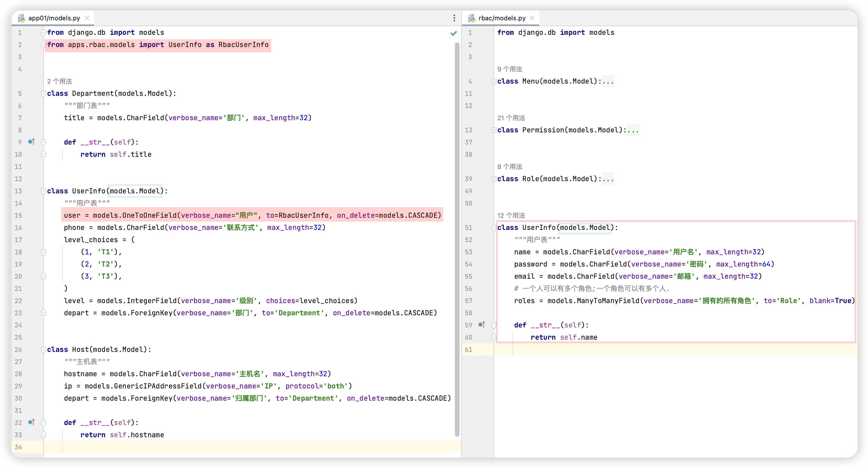Click line number 15 in left gutter
Image resolution: width=868 pixels, height=468 pixels.
point(18,215)
